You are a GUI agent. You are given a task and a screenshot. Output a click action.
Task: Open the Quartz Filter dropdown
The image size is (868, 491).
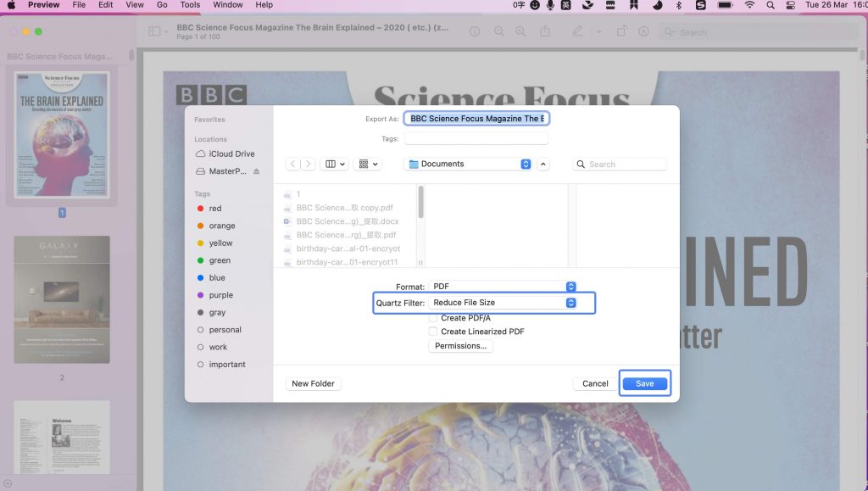[504, 303]
